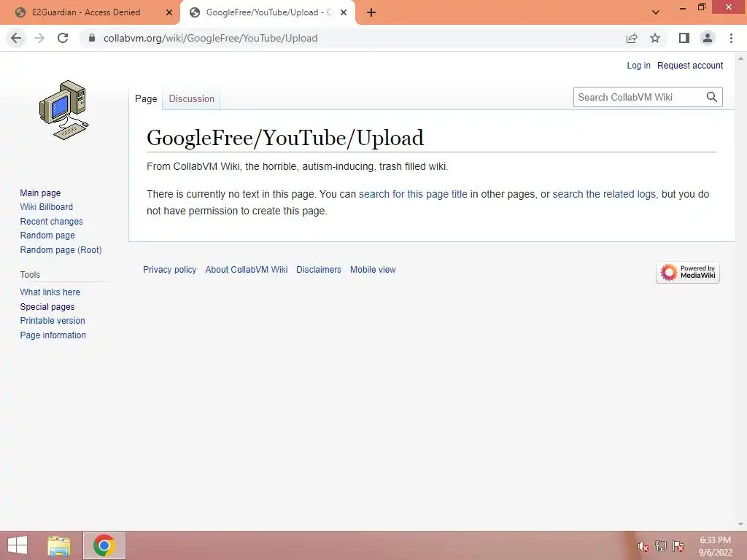This screenshot has width=747, height=560.
Task: Open the Discussion tab
Action: [192, 98]
